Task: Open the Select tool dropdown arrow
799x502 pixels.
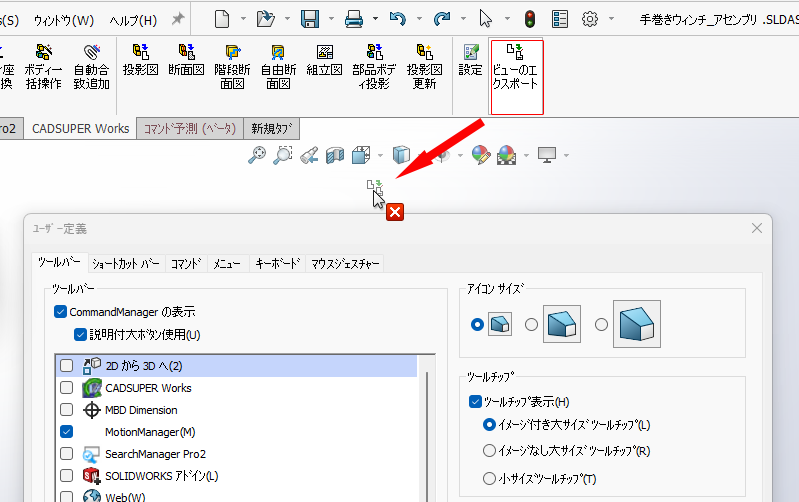Action: (x=507, y=19)
